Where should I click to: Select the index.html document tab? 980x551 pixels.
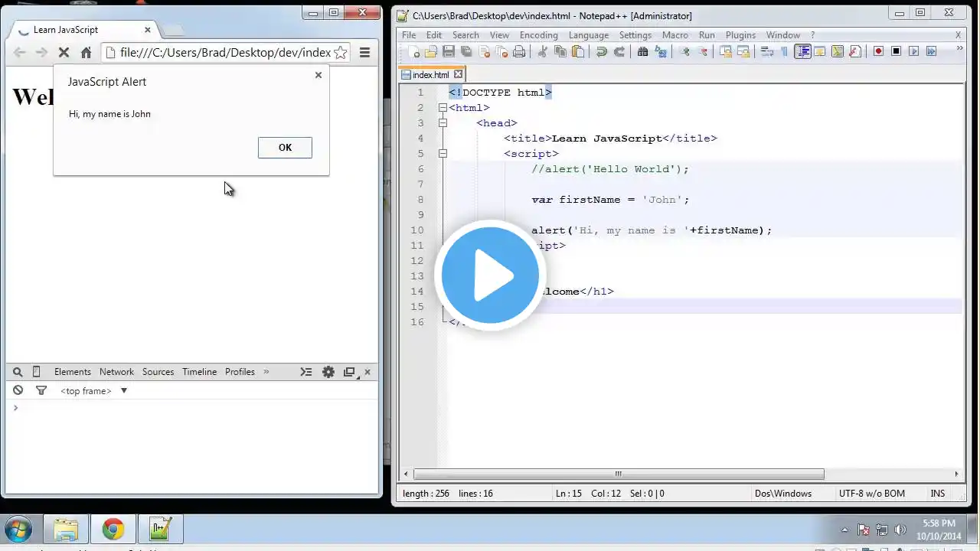[x=431, y=75]
